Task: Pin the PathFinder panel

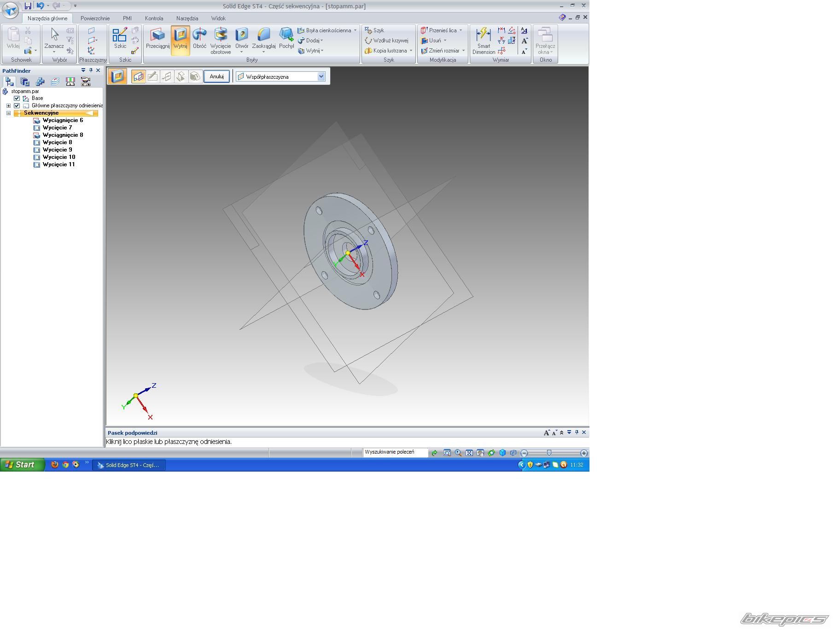Action: pos(91,70)
